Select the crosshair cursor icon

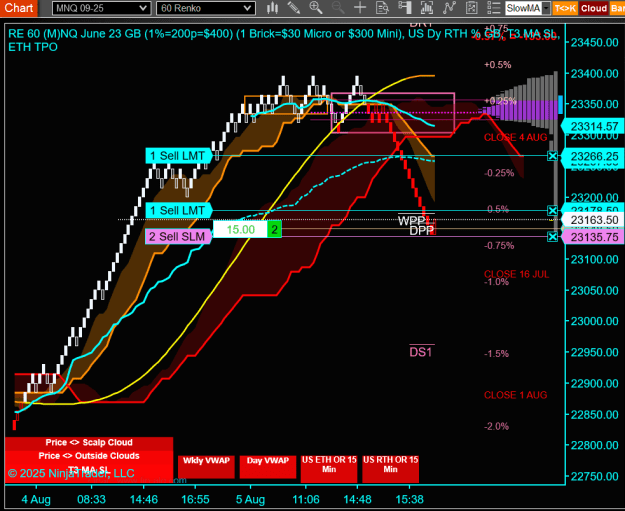(360, 8)
